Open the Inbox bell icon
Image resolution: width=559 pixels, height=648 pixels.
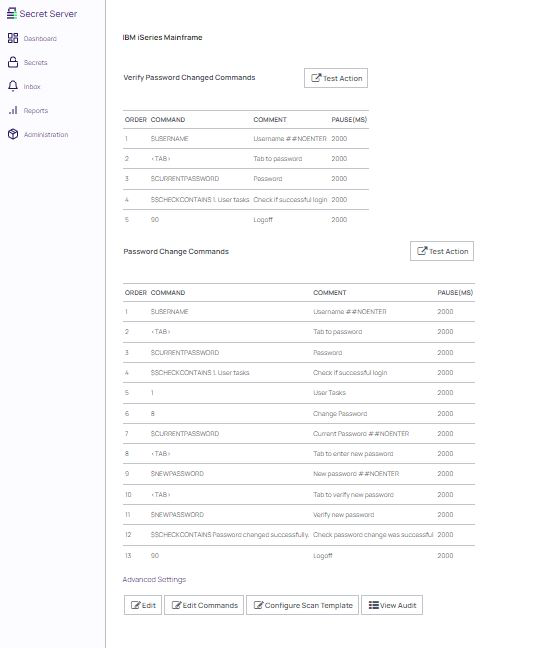pos(13,86)
